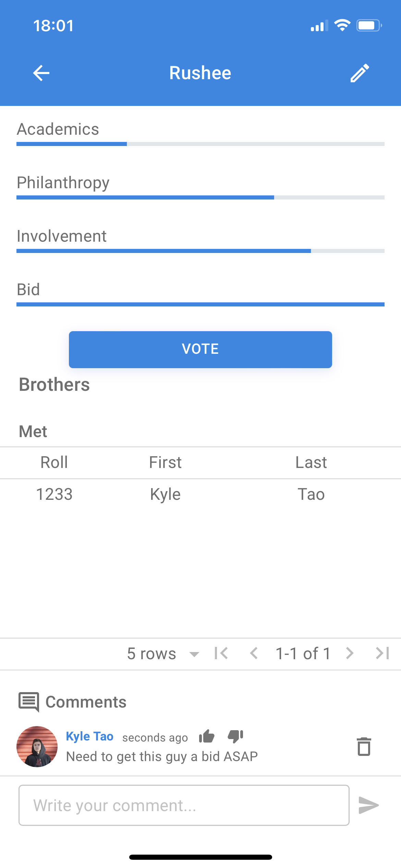The width and height of the screenshot is (401, 868).
Task: Dislike the comment with thumbs down
Action: point(235,736)
